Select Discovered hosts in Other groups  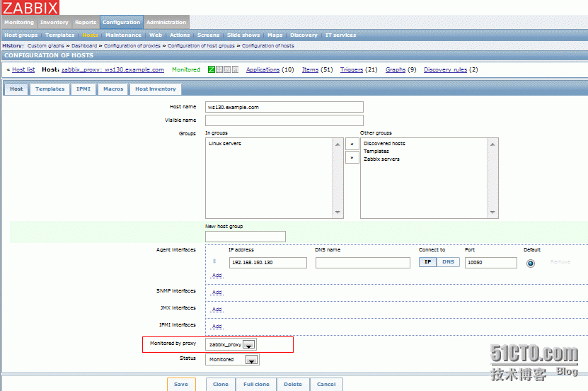pyautogui.click(x=384, y=143)
